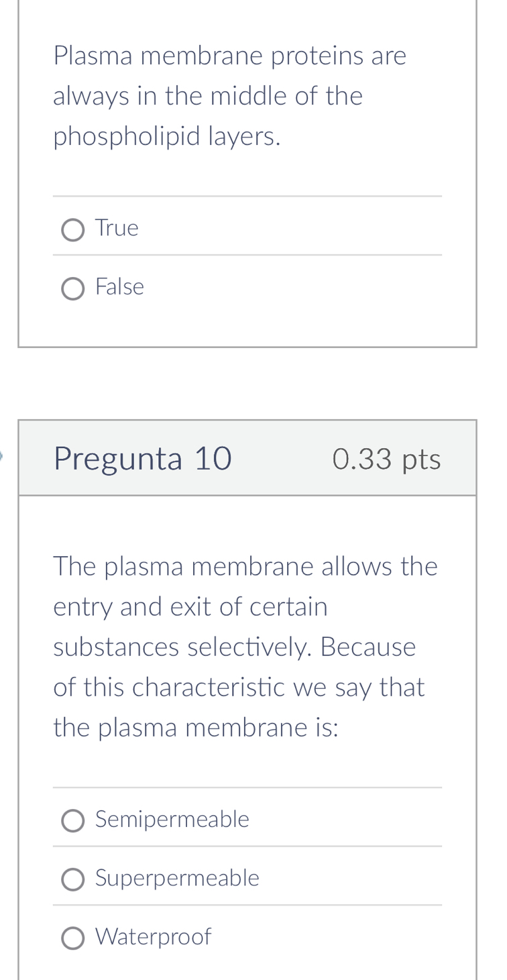Image resolution: width=507 pixels, height=980 pixels.
Task: Select the False radio button
Action: coord(72,289)
